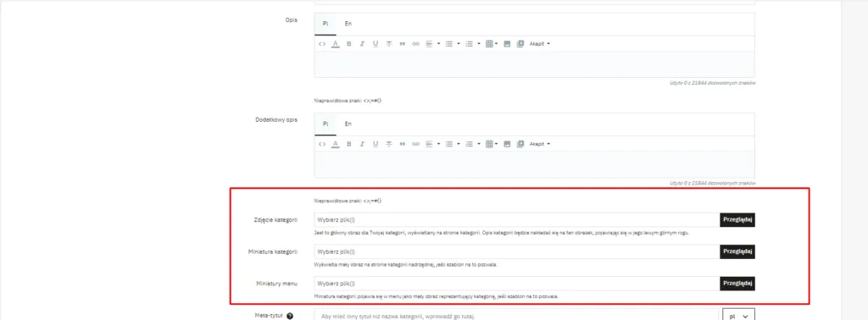The height and width of the screenshot is (320, 868).
Task: Insert image in Dodatkowy opis toolbar
Action: click(507, 144)
